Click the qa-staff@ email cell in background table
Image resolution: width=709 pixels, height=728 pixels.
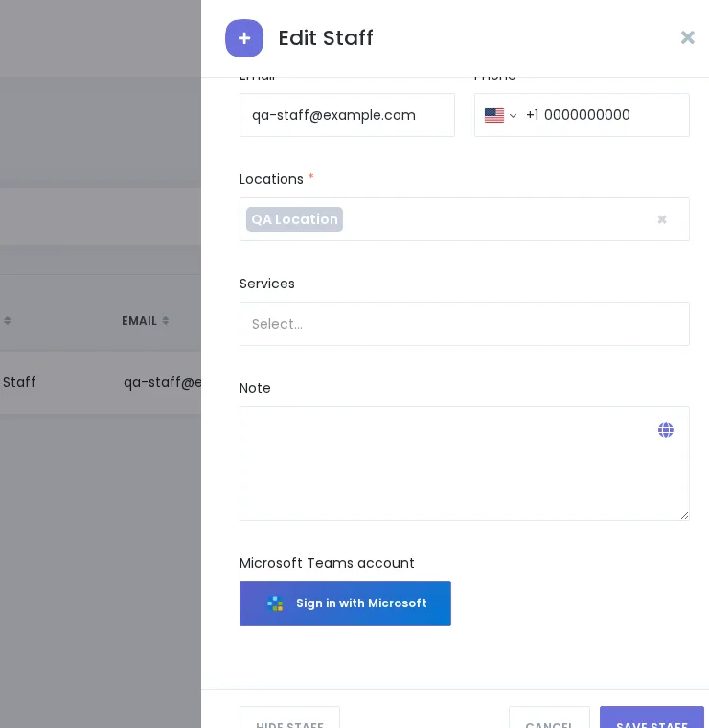coord(162,382)
